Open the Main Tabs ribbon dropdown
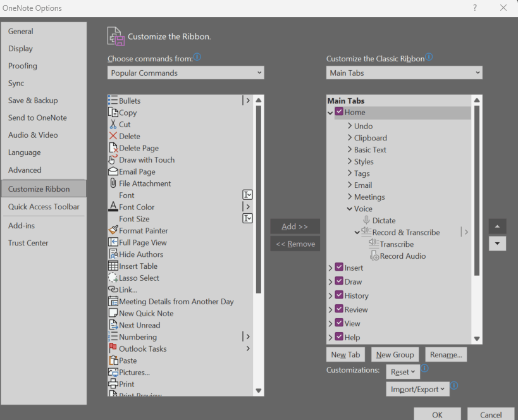The width and height of the screenshot is (518, 420). [404, 73]
